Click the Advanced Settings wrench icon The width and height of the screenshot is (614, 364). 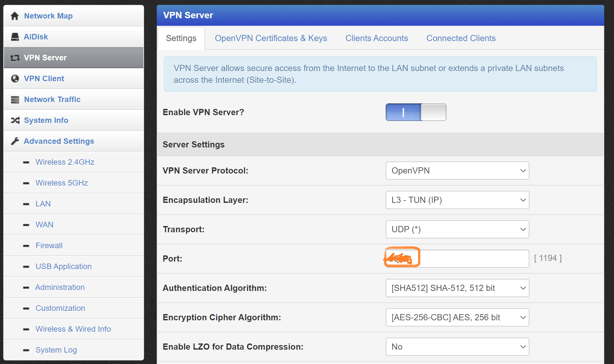tap(15, 141)
